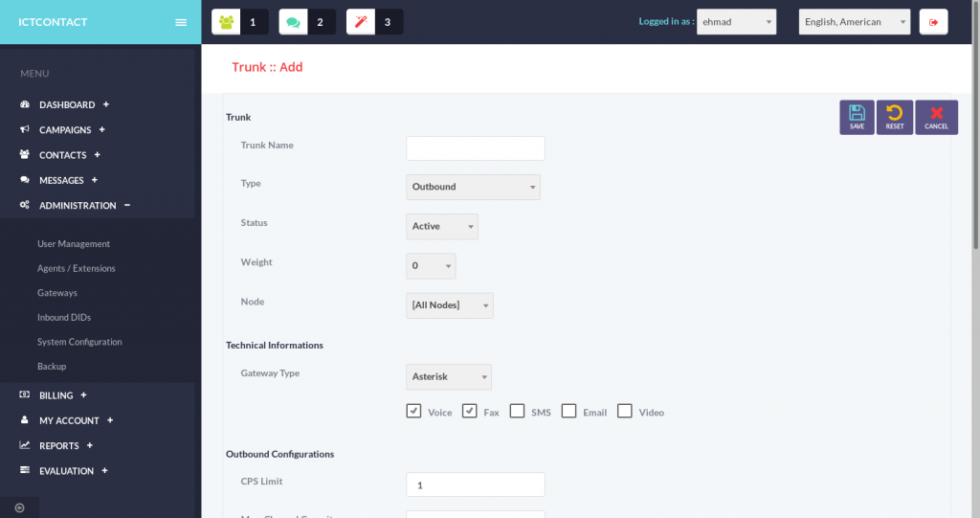Image resolution: width=980 pixels, height=518 pixels.
Task: Open the Node dropdown showing All Nodes
Action: (450, 305)
